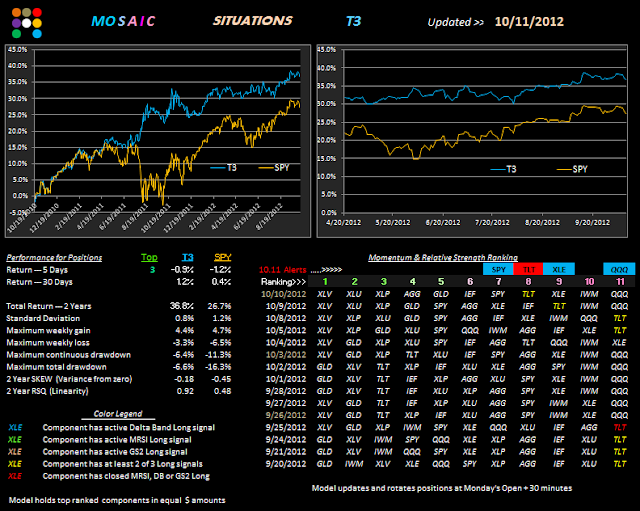Click the Momentum & Relative Strength Ranking heading
The image size is (640, 511).
[443, 258]
